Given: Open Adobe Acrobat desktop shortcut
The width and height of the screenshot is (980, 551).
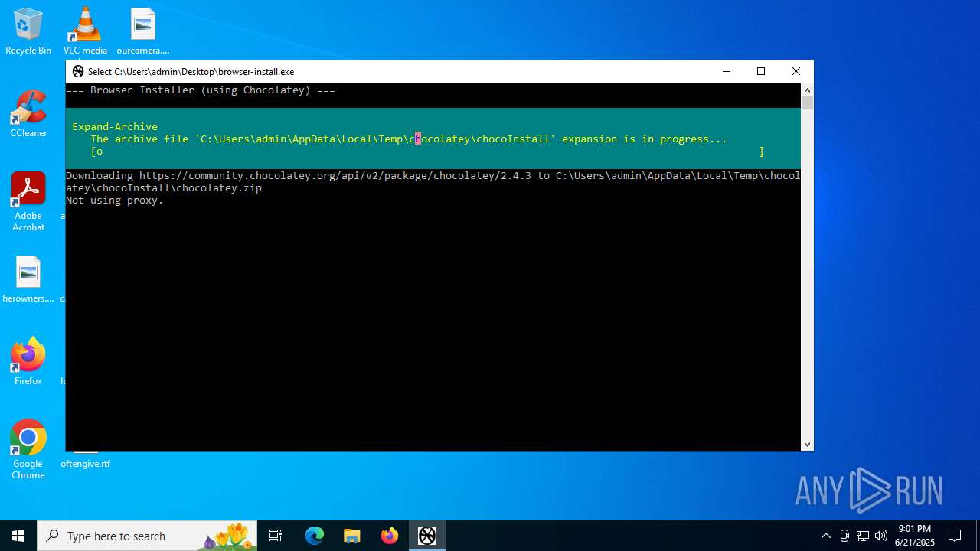Looking at the screenshot, I should click(28, 203).
